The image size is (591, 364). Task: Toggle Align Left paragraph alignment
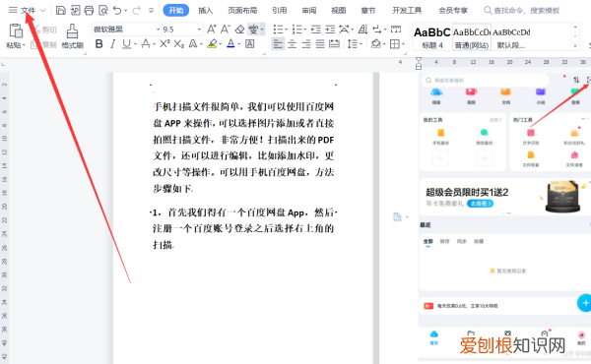tap(278, 44)
